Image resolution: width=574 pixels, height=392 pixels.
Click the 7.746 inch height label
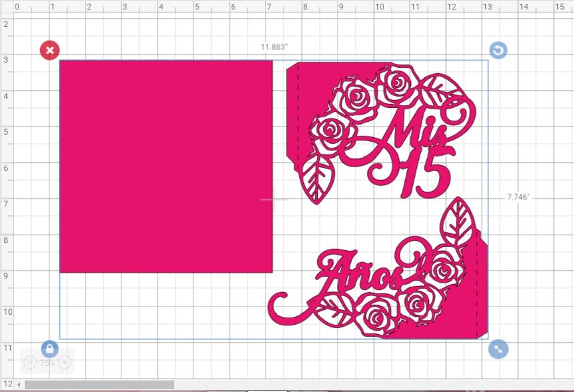pyautogui.click(x=517, y=197)
